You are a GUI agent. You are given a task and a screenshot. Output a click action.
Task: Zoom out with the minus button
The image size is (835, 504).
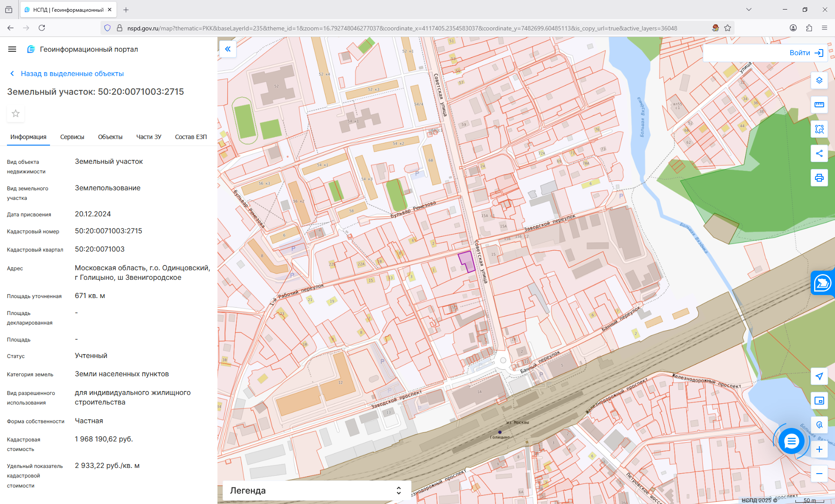(x=819, y=474)
